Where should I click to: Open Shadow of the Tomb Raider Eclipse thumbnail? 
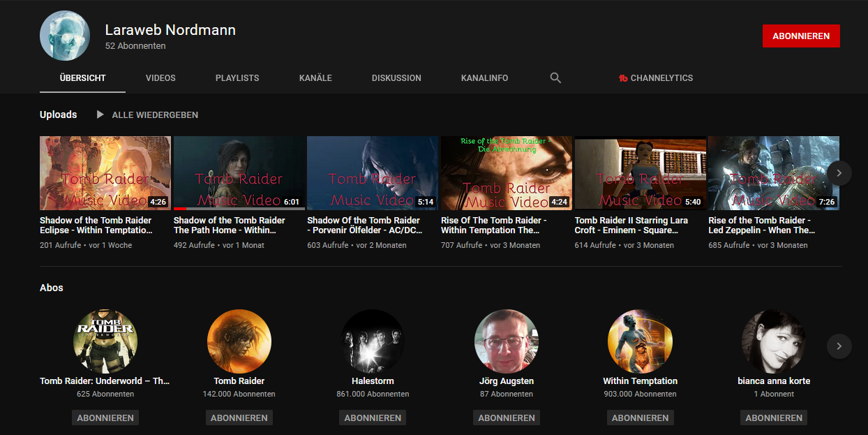tap(105, 173)
